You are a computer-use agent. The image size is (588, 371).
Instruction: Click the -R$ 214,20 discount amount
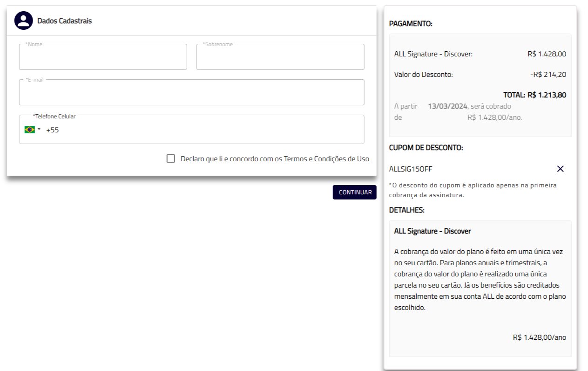[x=548, y=75]
